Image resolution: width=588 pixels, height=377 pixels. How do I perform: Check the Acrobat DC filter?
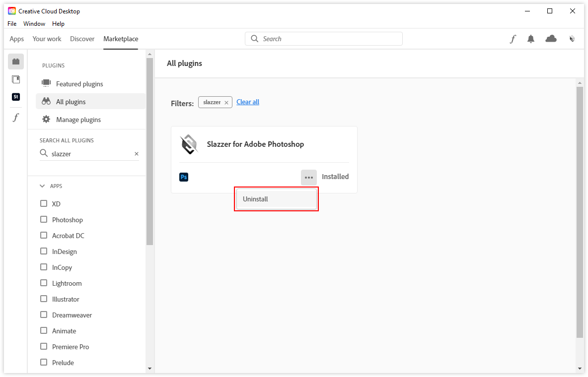[44, 235]
